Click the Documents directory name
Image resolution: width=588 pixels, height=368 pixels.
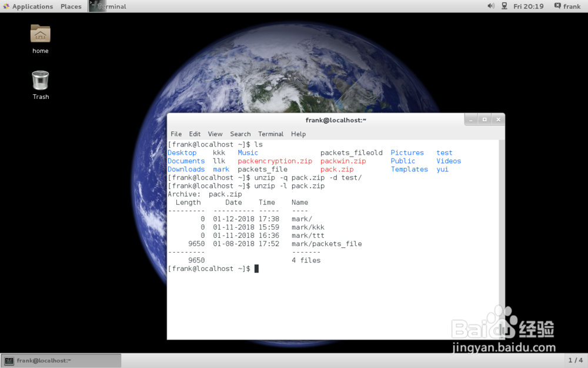point(186,161)
